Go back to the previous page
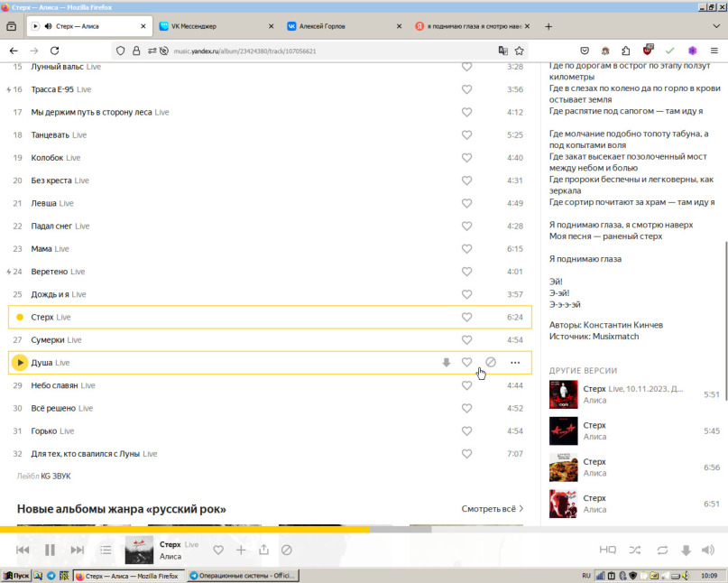728x583 pixels. [x=14, y=51]
